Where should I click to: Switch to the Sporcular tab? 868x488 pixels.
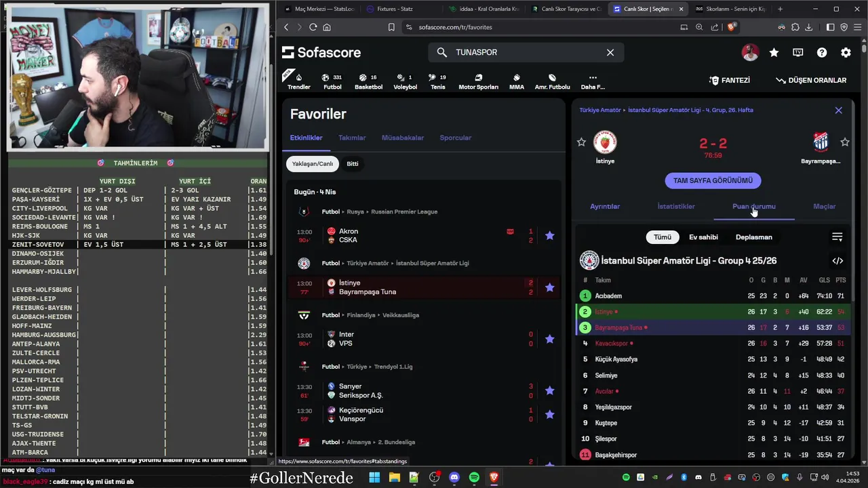click(x=456, y=138)
